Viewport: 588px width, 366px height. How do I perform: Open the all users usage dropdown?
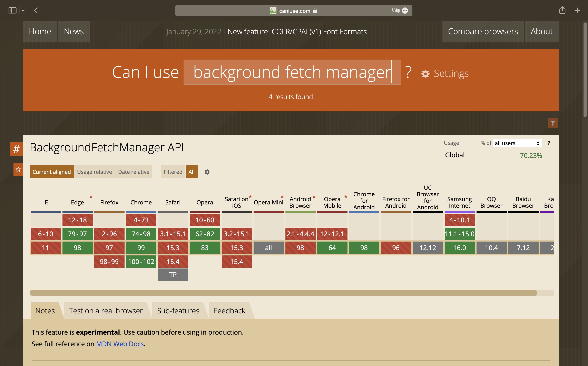[x=517, y=143]
